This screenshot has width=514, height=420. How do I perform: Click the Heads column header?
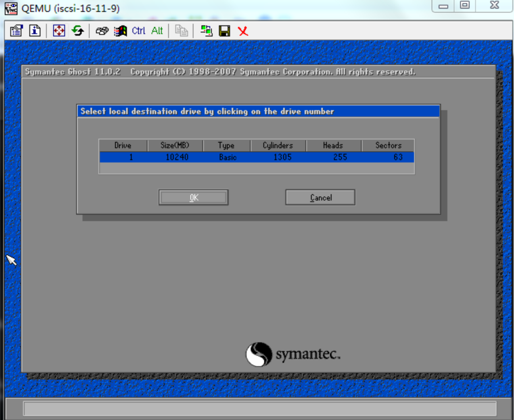tap(333, 145)
